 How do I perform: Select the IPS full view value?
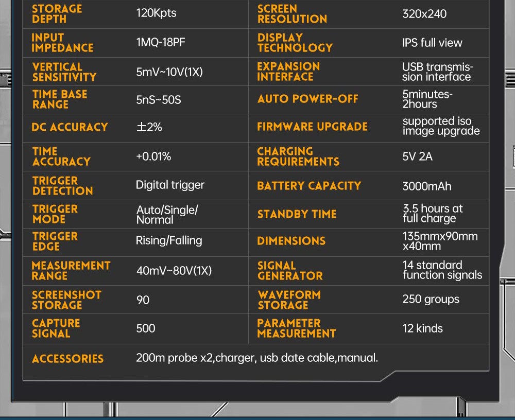point(432,43)
